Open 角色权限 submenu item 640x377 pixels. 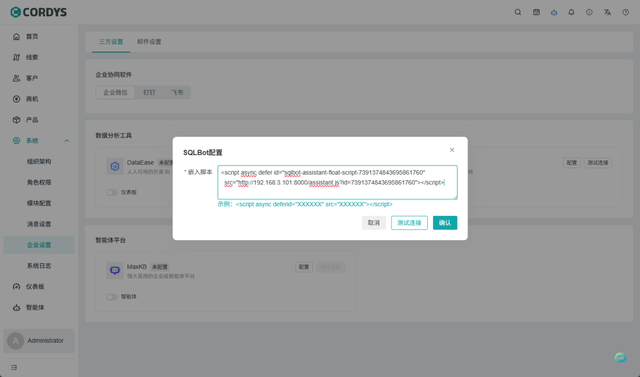point(39,182)
